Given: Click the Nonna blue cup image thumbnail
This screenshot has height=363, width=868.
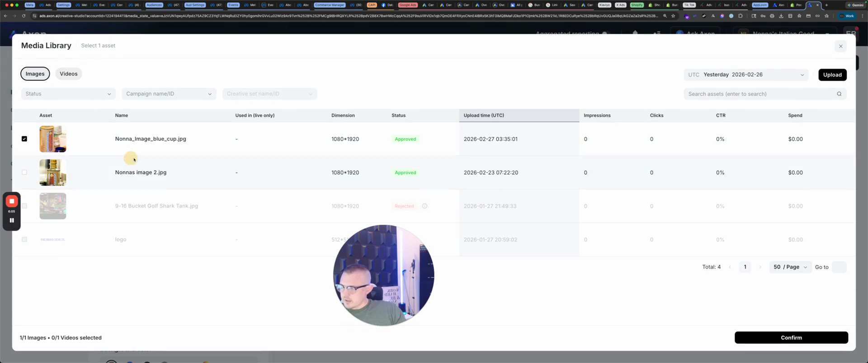Looking at the screenshot, I should (x=53, y=139).
